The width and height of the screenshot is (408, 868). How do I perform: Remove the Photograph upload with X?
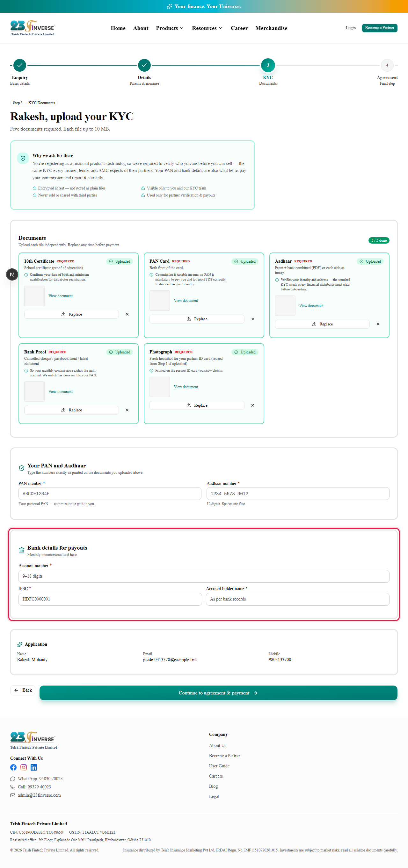(252, 405)
